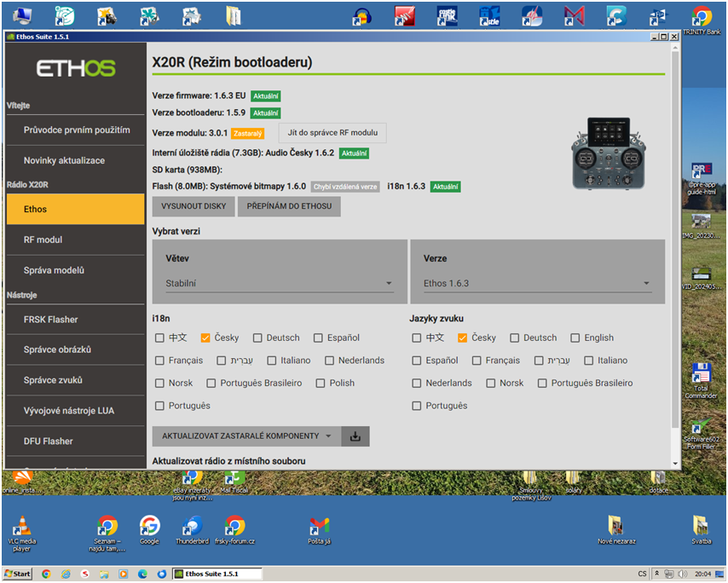Check English under Jazyky zvuku
This screenshot has height=583, width=728.
point(575,338)
